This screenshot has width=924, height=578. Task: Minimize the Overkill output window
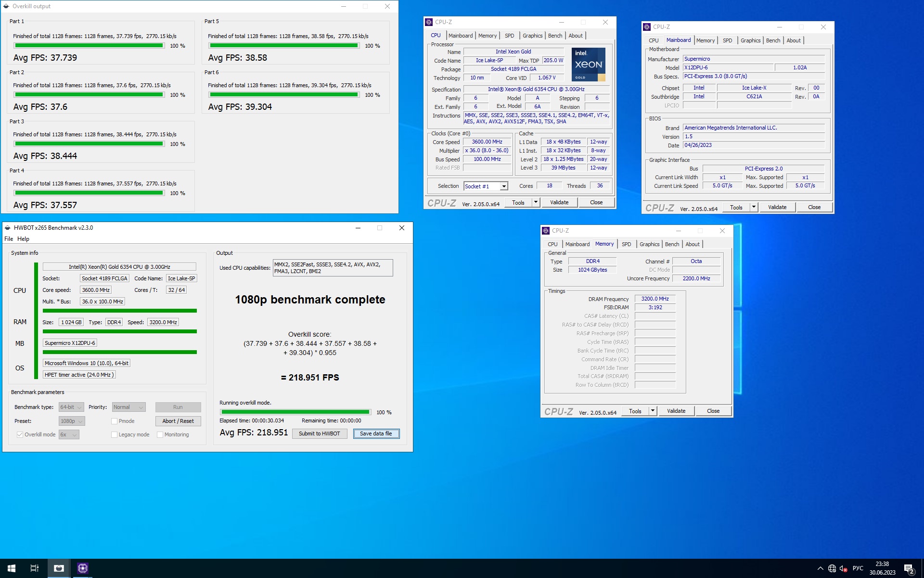(344, 6)
